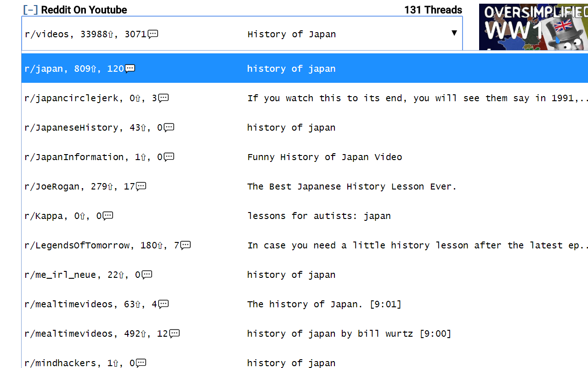Click upvote arrow on 492-upvote r/mealtimevideos row
Image resolution: width=588 pixels, height=368 pixels.
144,333
